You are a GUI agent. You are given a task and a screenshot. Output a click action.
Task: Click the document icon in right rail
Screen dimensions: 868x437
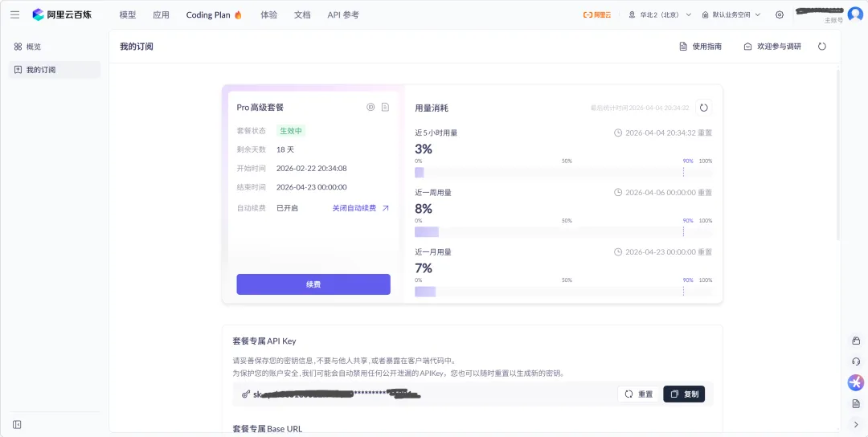pos(856,403)
